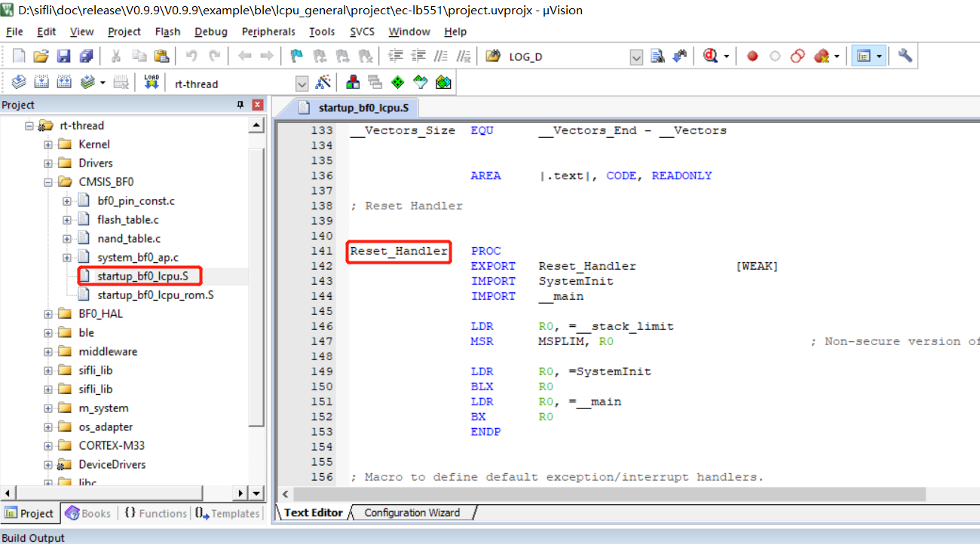Open the SVCS menu
This screenshot has height=544, width=980.
tap(363, 32)
